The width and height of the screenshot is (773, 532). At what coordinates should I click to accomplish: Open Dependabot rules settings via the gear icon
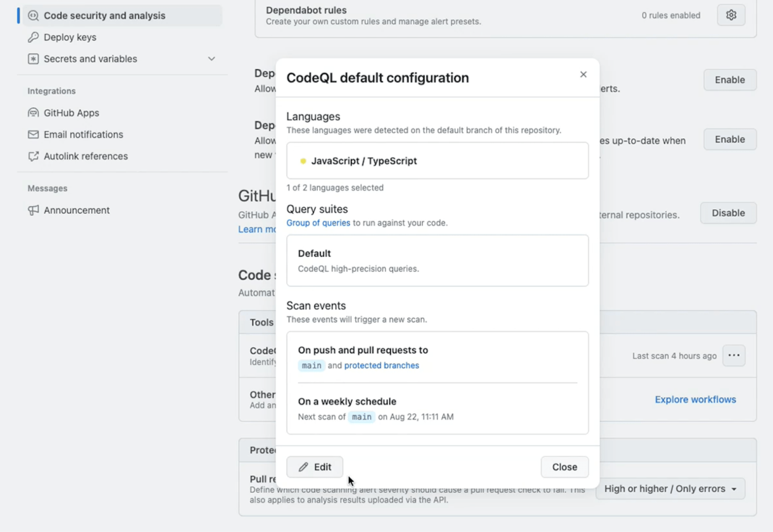(x=731, y=15)
